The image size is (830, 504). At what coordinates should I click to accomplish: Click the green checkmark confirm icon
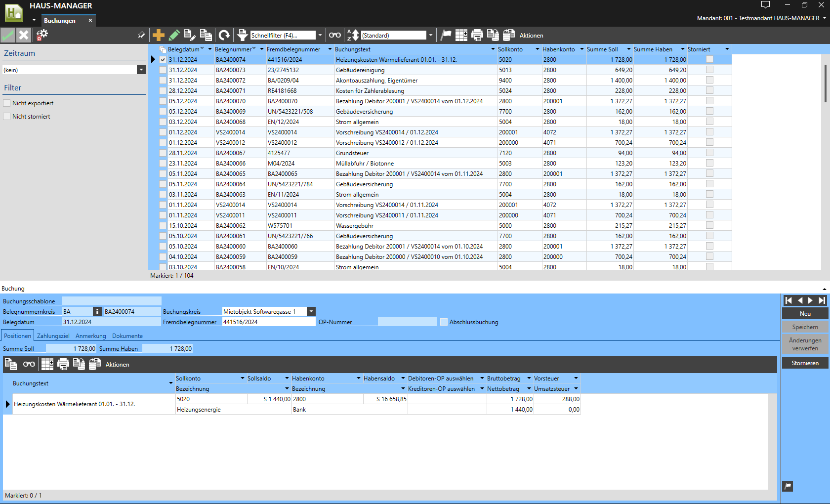tap(8, 35)
